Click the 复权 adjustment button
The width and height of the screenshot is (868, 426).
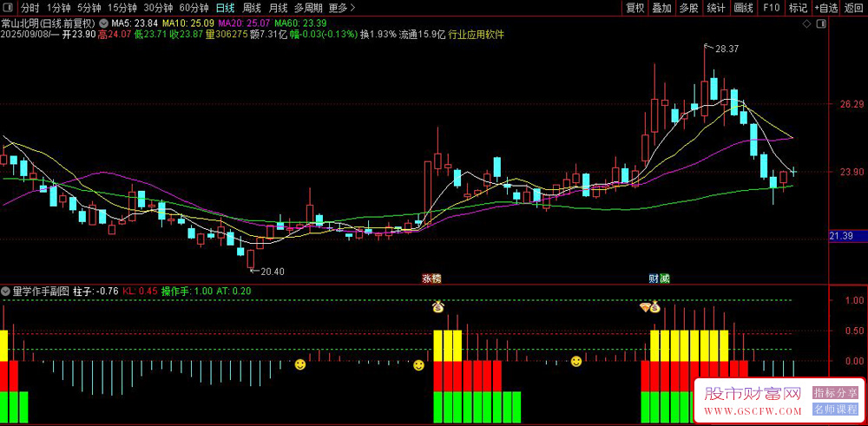click(x=635, y=8)
